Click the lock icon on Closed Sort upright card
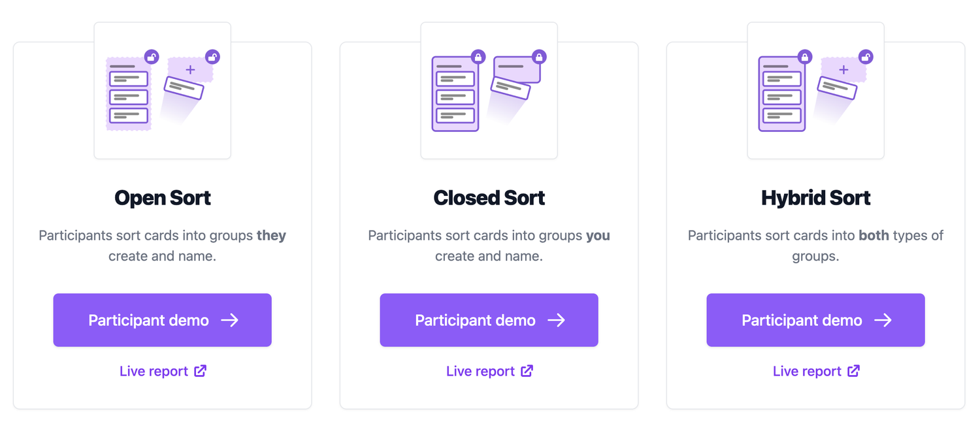This screenshot has height=439, width=980. pyautogui.click(x=478, y=57)
